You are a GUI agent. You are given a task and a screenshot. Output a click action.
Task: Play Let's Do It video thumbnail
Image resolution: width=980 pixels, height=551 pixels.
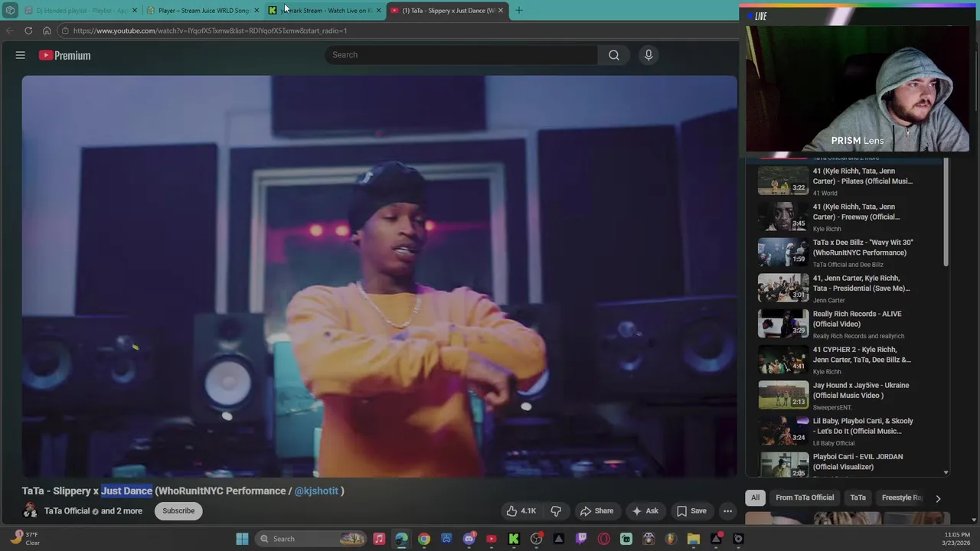point(782,430)
